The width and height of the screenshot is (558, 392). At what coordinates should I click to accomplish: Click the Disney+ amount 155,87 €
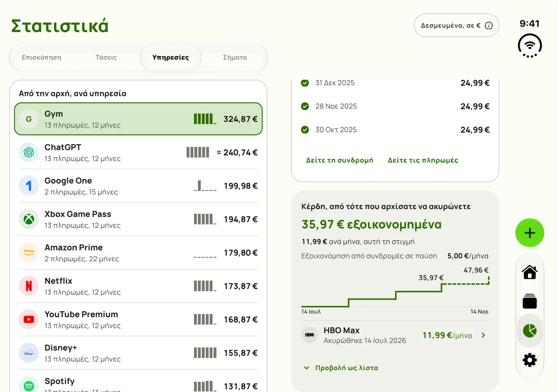241,353
